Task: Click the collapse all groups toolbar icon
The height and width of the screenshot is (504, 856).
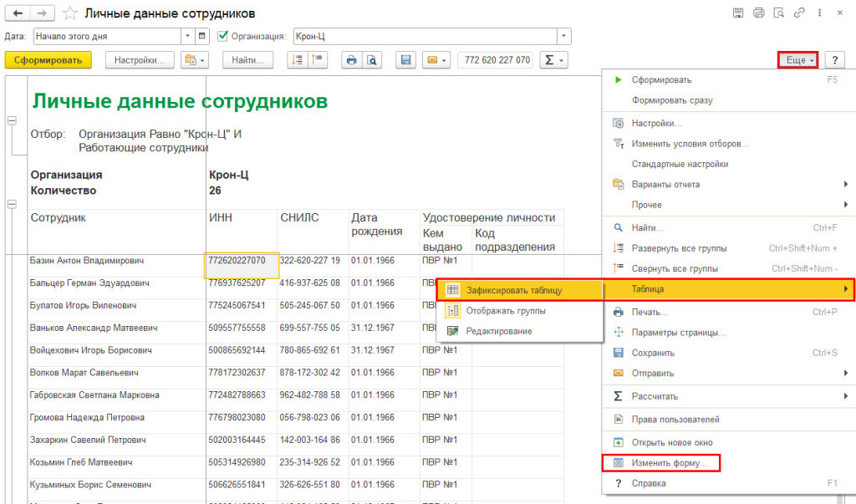Action: 317,60
